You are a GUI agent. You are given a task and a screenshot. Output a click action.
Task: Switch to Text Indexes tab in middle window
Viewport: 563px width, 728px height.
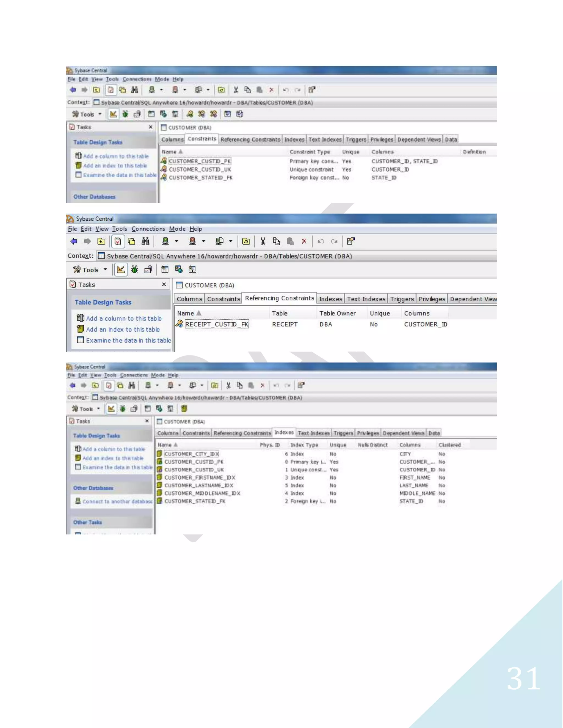[366, 299]
